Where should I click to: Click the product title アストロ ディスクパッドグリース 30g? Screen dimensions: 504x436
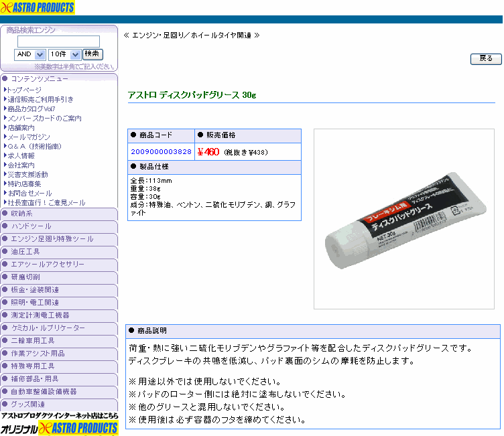[192, 95]
